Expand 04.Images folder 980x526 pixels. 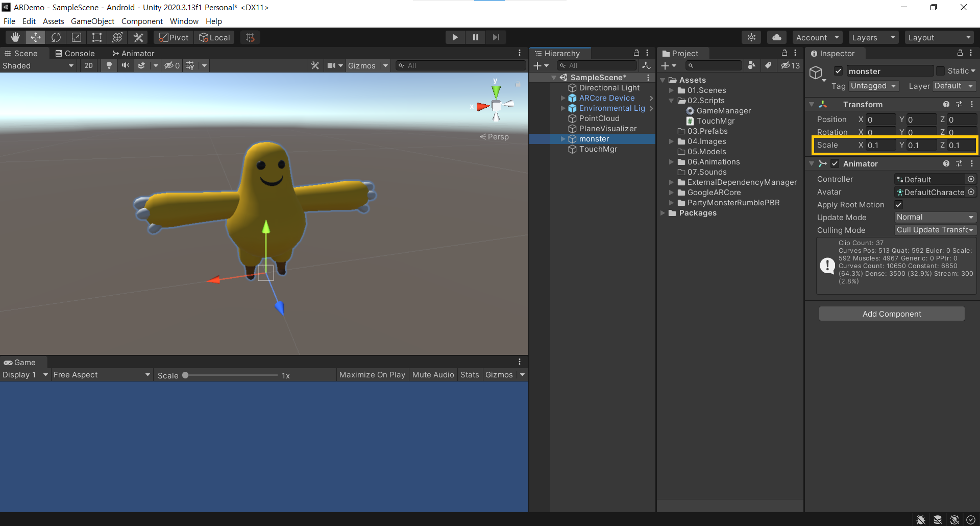click(x=671, y=141)
